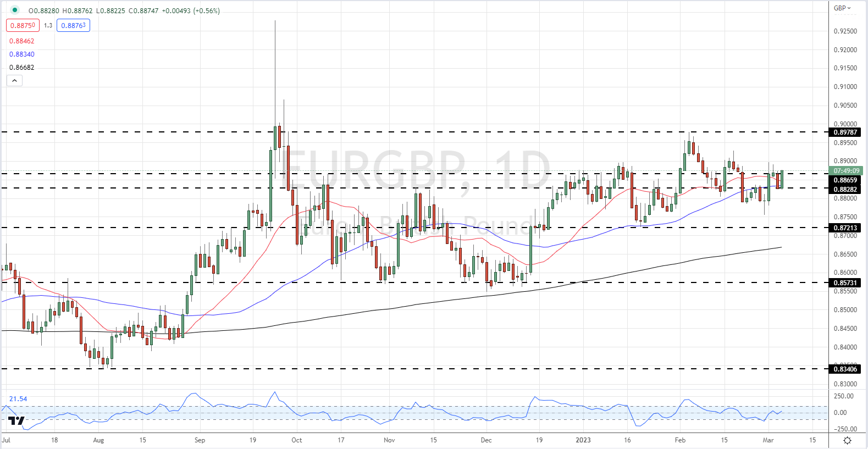Viewport: 868px width, 449px height.
Task: Click the 250.00 oscillator scale label
Action: click(844, 396)
